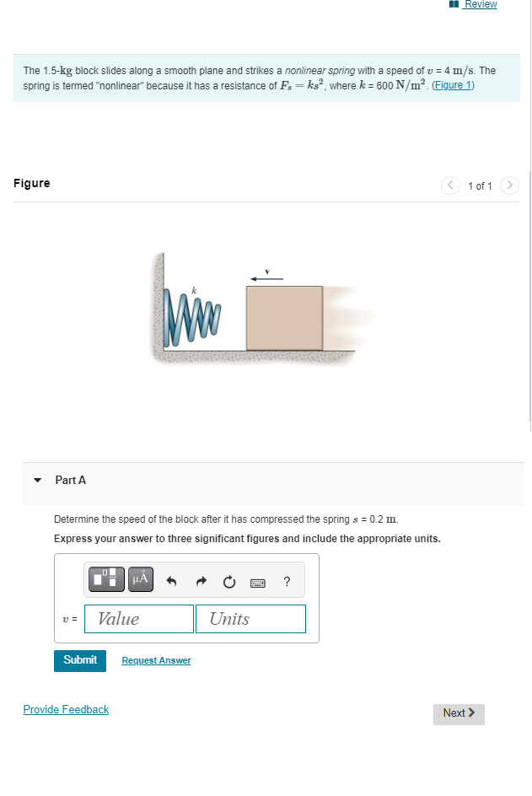Image resolution: width=532 pixels, height=796 pixels.
Task: Undo the last answer entry
Action: [x=170, y=581]
